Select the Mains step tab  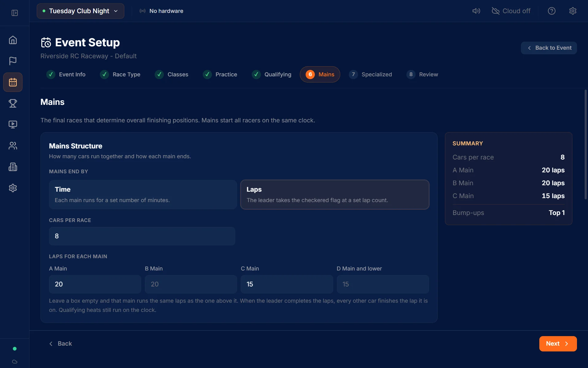click(x=320, y=75)
